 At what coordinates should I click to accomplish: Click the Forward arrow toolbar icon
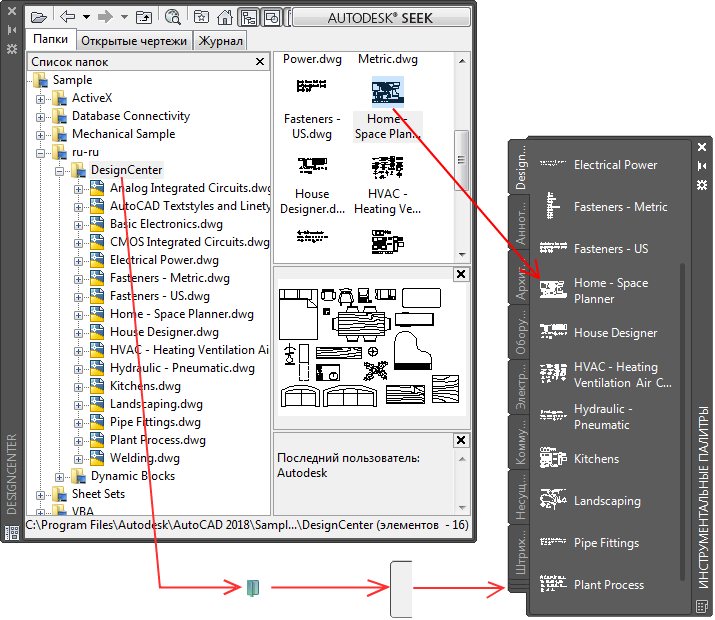pos(105,17)
